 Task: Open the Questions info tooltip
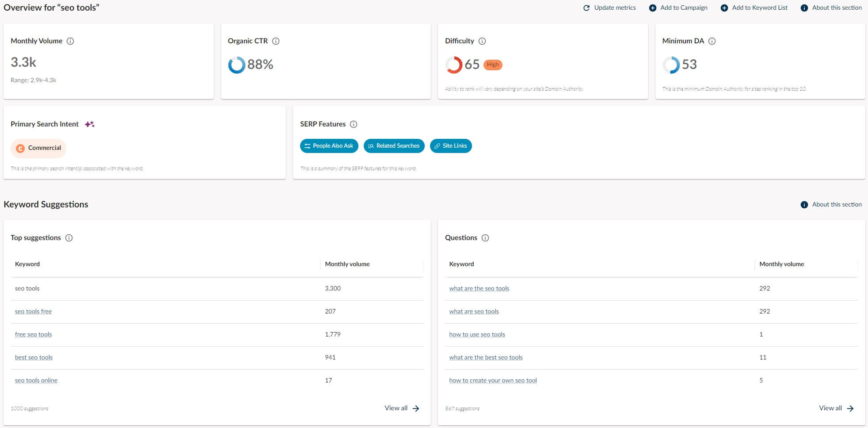(x=486, y=238)
